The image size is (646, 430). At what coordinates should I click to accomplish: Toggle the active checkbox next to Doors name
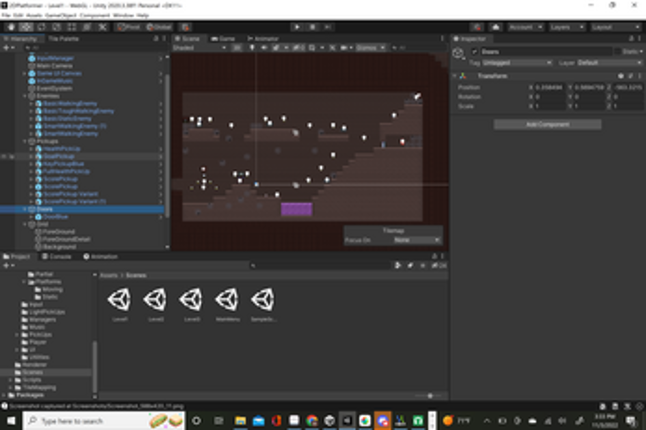[475, 51]
